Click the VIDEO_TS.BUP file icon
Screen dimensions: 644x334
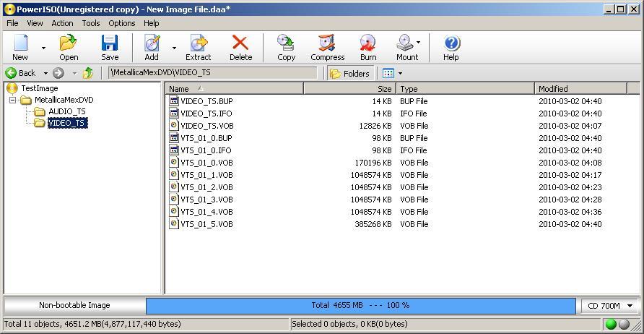pos(174,100)
